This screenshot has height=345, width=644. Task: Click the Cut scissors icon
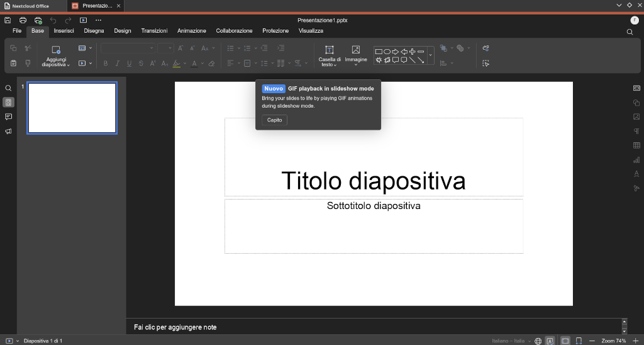click(28, 48)
